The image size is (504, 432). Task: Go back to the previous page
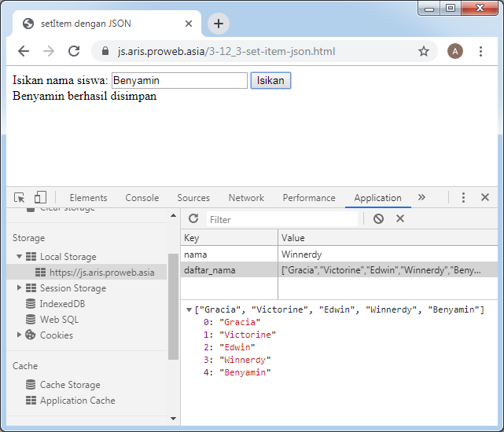click(x=24, y=51)
